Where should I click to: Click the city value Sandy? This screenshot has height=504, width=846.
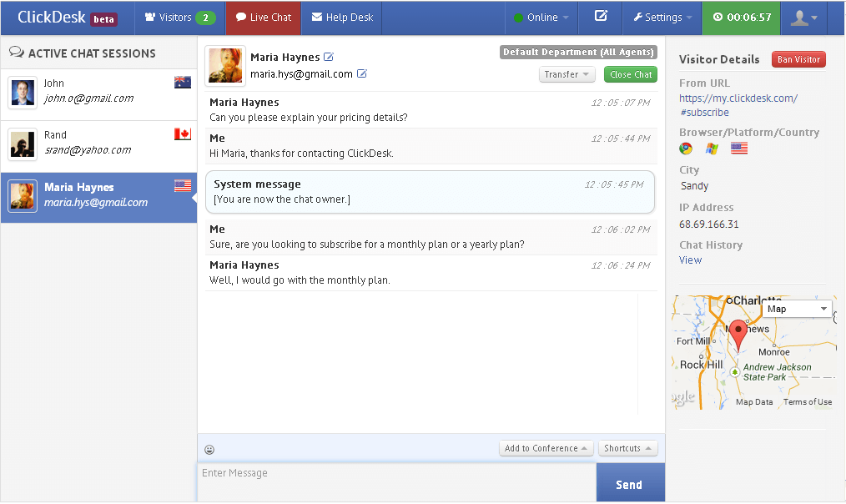694,185
